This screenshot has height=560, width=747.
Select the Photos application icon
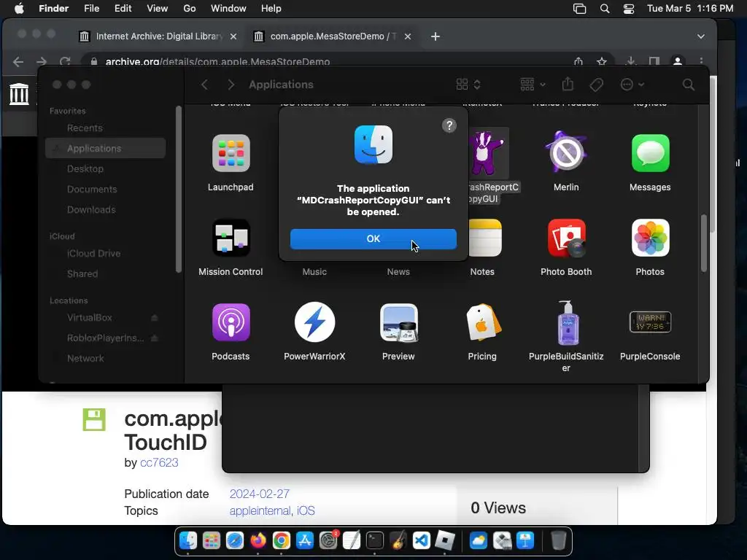pos(650,238)
